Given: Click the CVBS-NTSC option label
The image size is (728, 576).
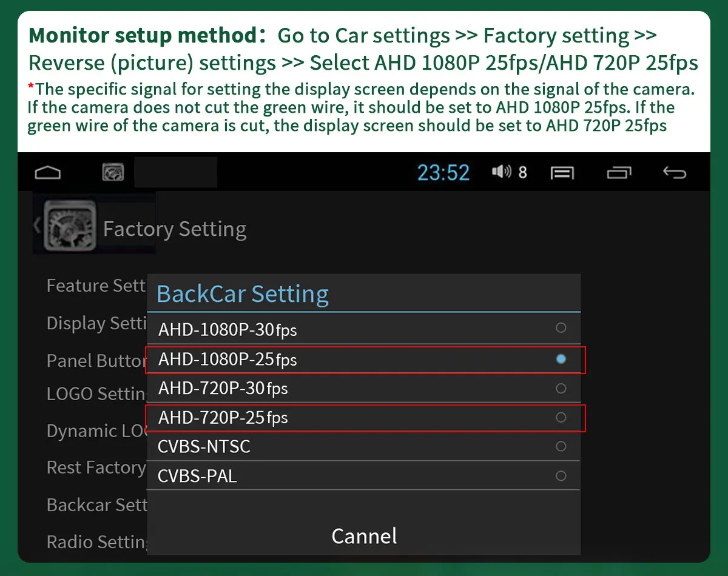Looking at the screenshot, I should pos(204,447).
